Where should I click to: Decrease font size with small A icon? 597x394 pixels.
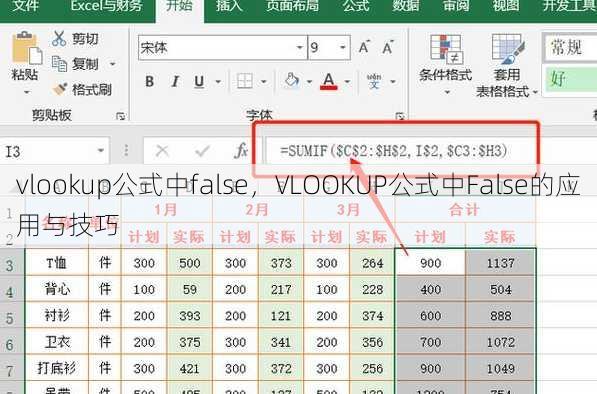388,48
